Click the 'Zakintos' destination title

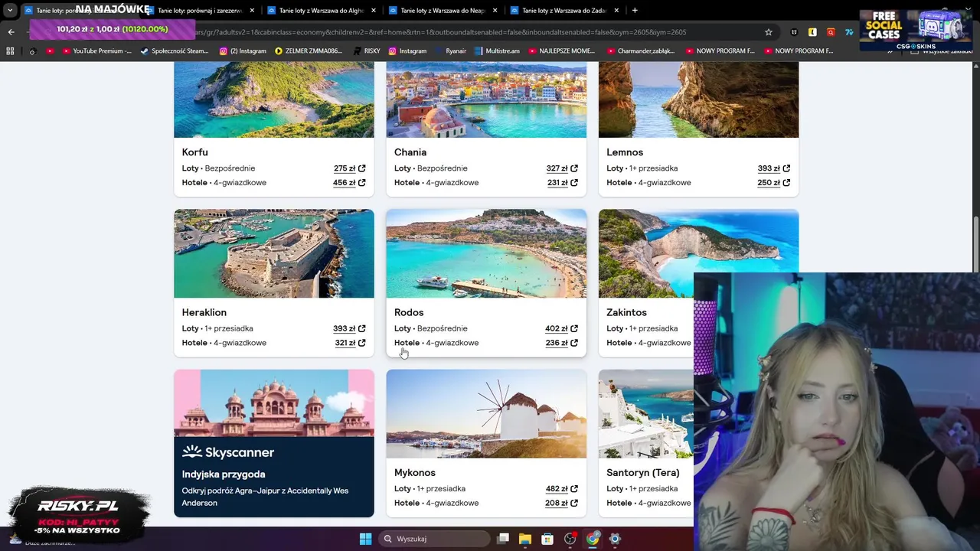coord(626,312)
